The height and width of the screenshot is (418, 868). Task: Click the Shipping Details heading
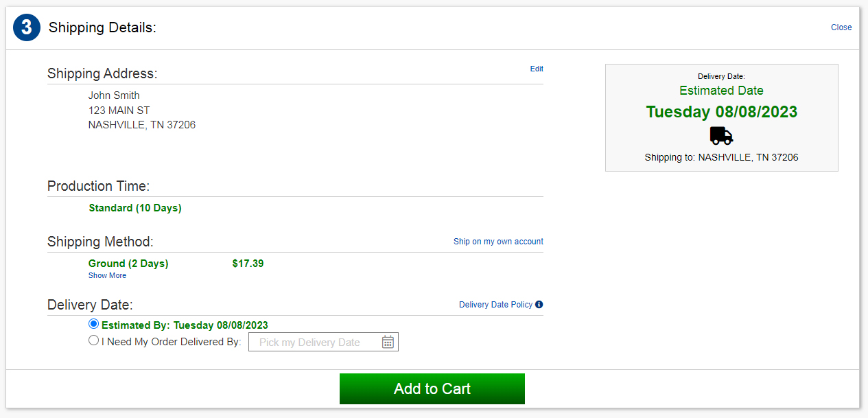(102, 28)
